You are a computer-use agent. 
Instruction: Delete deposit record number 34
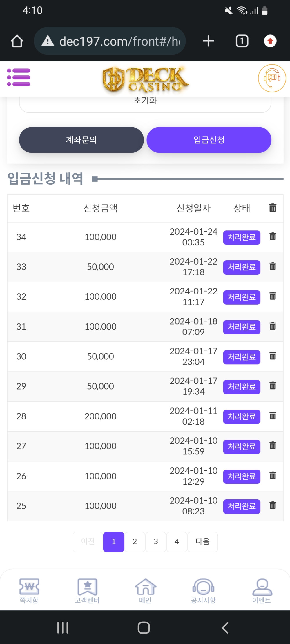(273, 237)
